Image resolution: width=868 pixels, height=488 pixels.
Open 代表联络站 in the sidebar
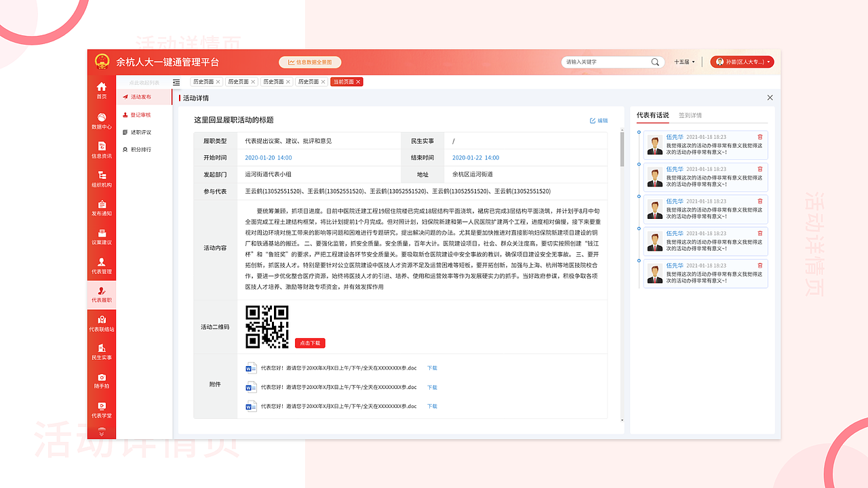pos(102,324)
